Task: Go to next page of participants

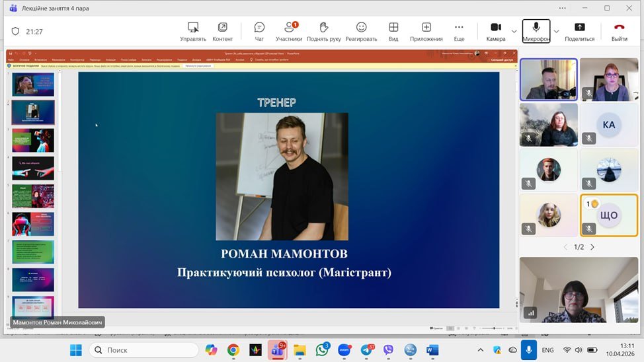Action: pyautogui.click(x=592, y=247)
